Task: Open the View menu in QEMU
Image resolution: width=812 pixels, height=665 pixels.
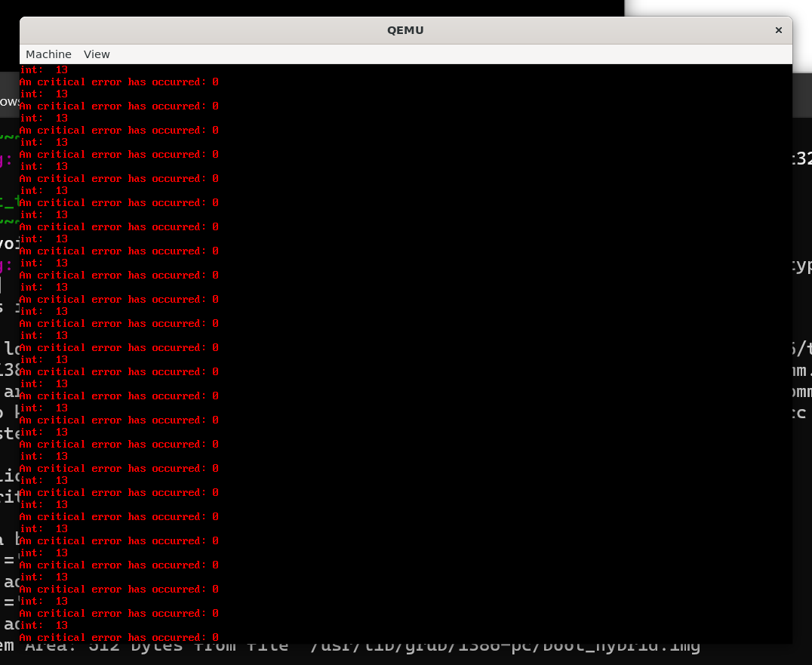Action: pyautogui.click(x=97, y=54)
